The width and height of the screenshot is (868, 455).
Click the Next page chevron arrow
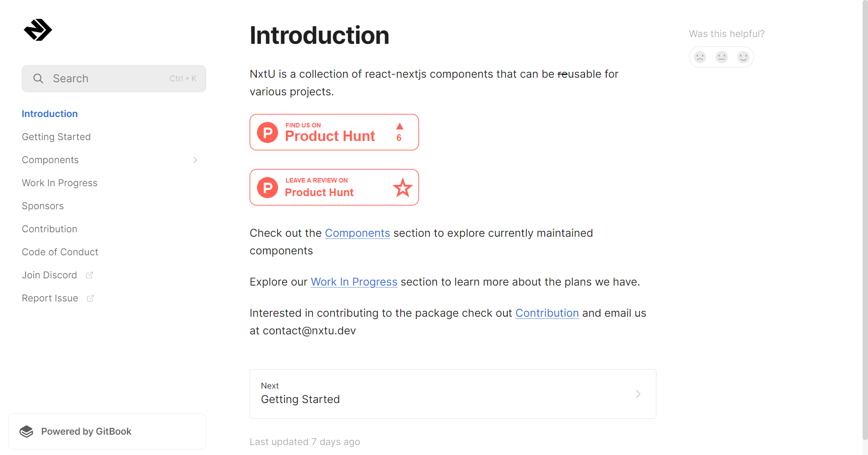click(638, 394)
